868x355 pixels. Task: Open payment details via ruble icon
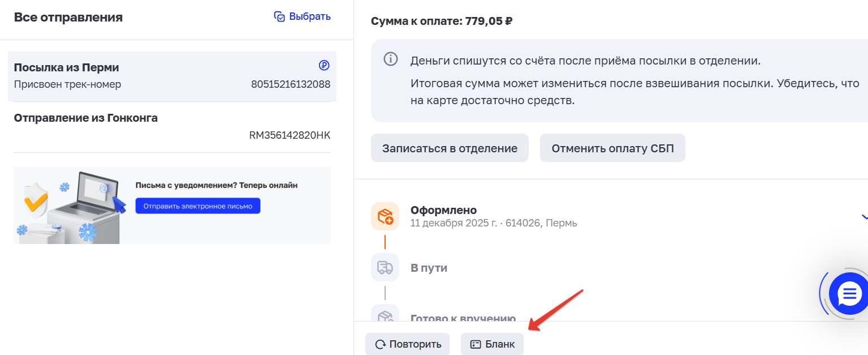click(323, 65)
